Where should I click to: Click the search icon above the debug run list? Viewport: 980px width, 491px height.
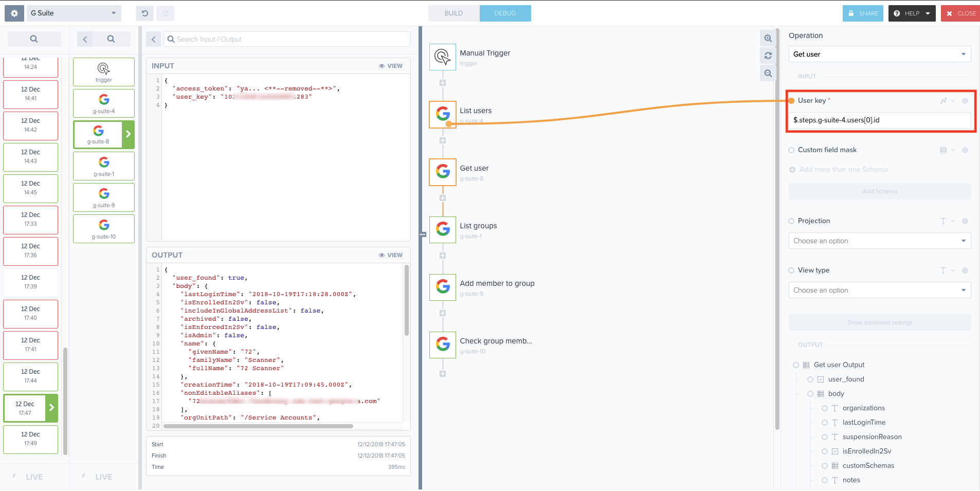(34, 39)
